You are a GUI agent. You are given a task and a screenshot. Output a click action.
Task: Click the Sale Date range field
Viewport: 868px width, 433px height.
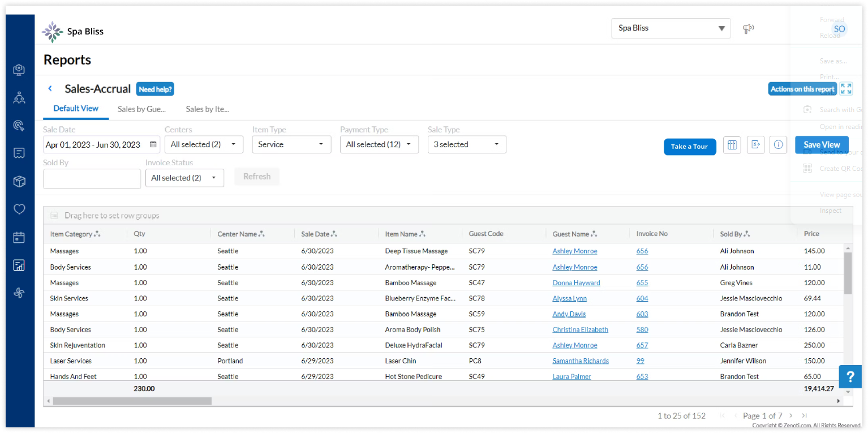101,144
